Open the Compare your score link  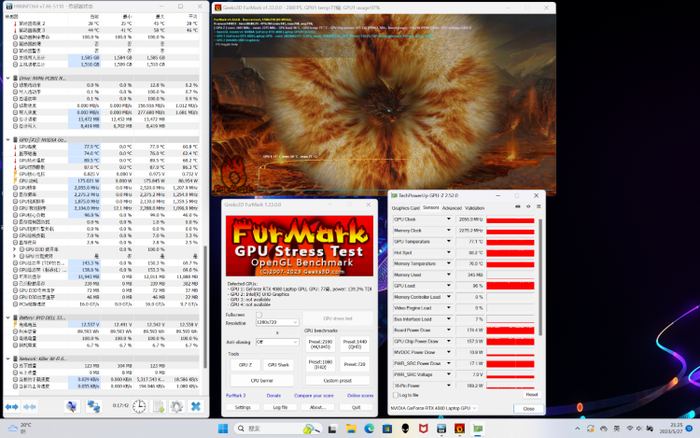[314, 395]
